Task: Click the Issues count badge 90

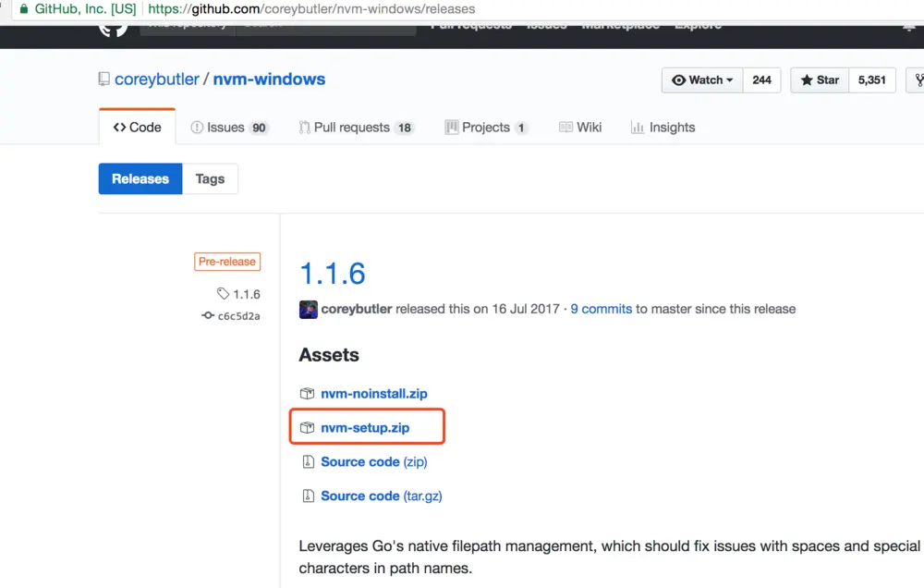Action: [259, 128]
